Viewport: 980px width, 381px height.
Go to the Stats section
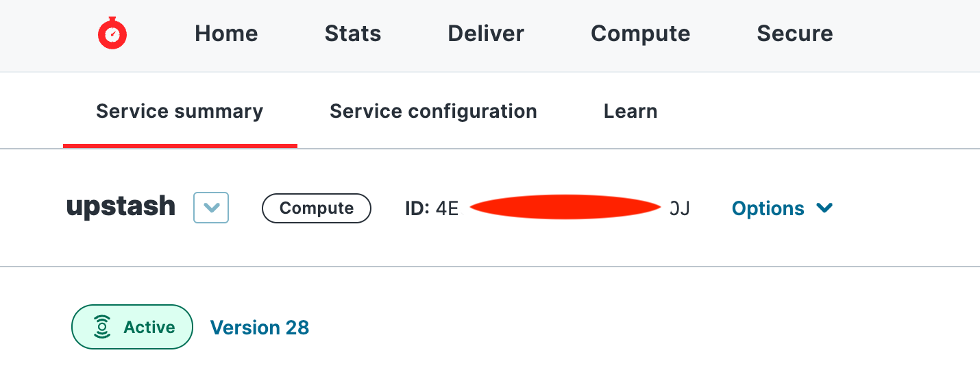(x=353, y=34)
